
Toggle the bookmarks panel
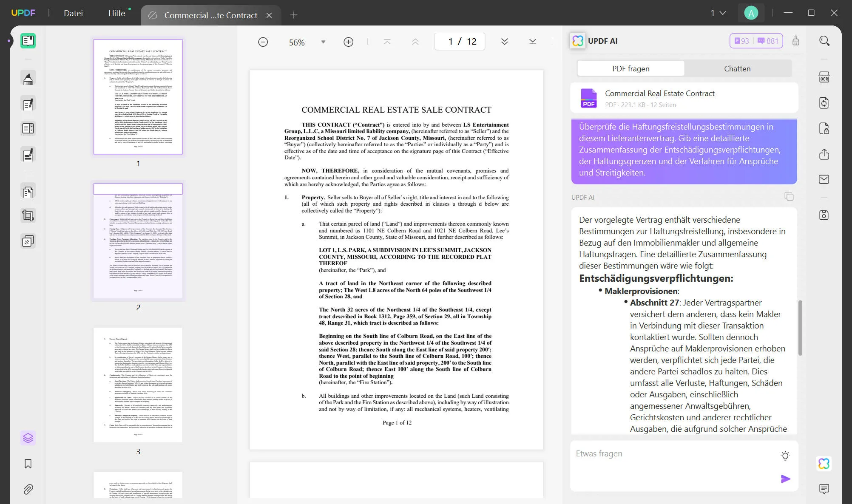tap(28, 464)
